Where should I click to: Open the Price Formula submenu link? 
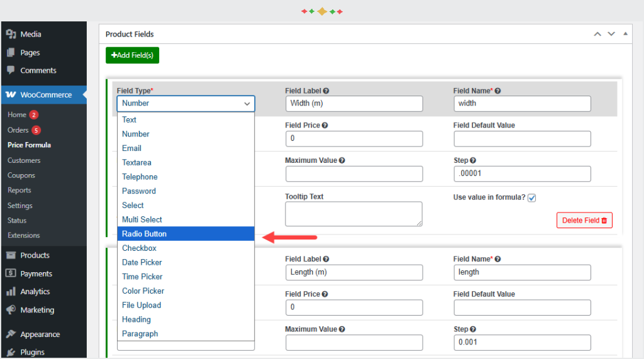(x=29, y=145)
